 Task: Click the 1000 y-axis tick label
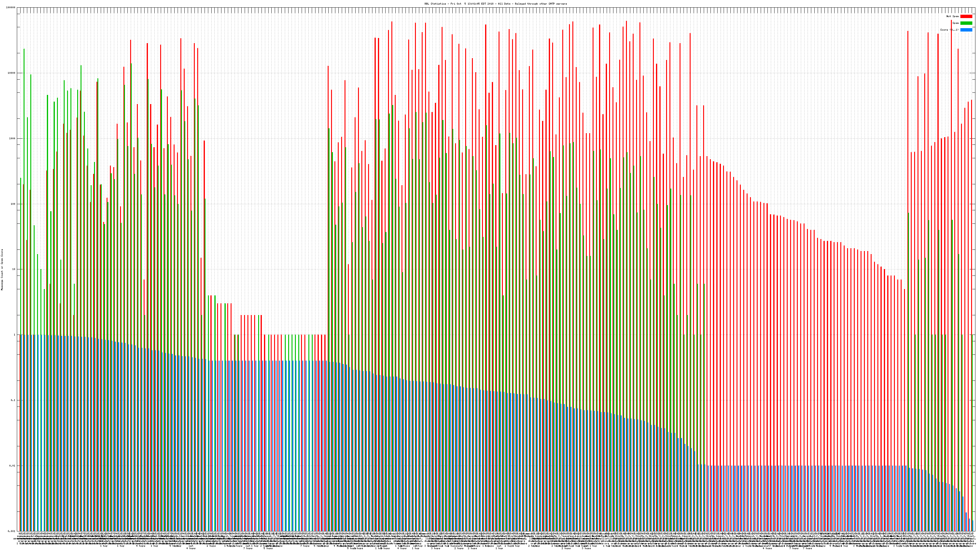(x=12, y=138)
